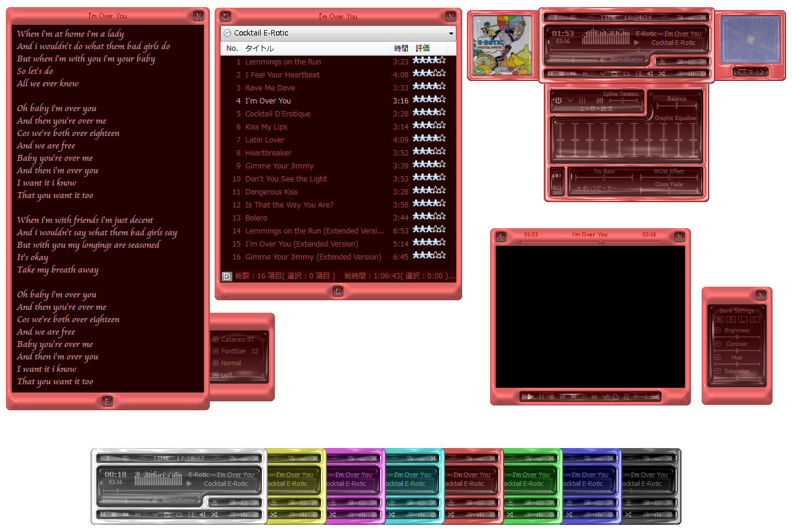792x532 pixels.
Task: Open the V dropdown in red main player
Action: coord(603,74)
